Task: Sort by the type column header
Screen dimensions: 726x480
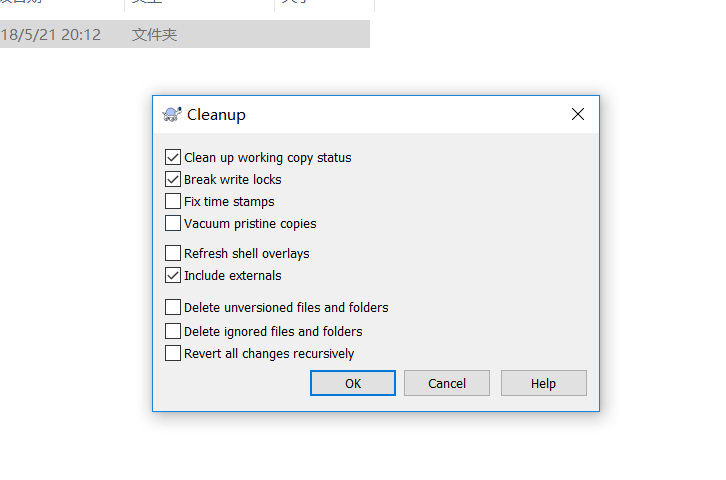Action: point(200,2)
